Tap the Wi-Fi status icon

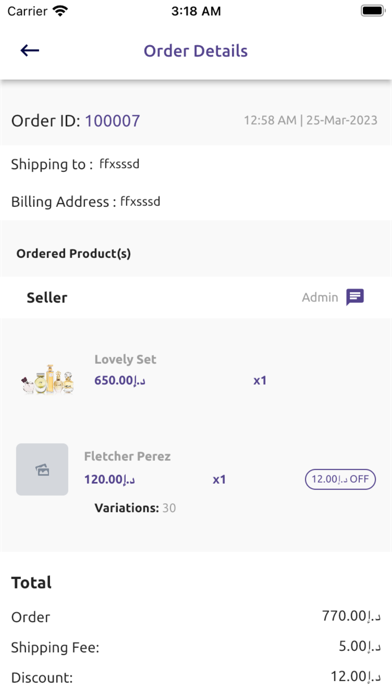tap(59, 11)
